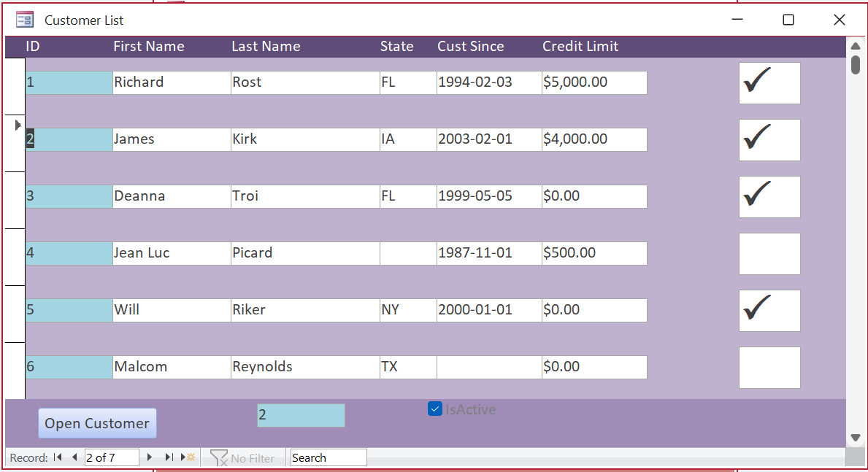Viewport: 868px width, 472px height.
Task: Toggle the checkmark box for Richard Rost
Action: pyautogui.click(x=769, y=83)
